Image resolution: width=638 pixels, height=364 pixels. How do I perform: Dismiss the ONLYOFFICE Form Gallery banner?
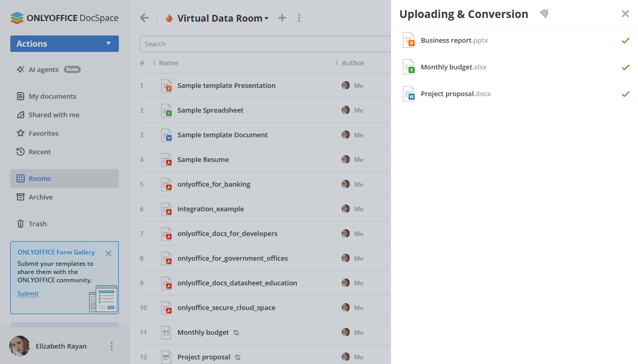(x=109, y=253)
